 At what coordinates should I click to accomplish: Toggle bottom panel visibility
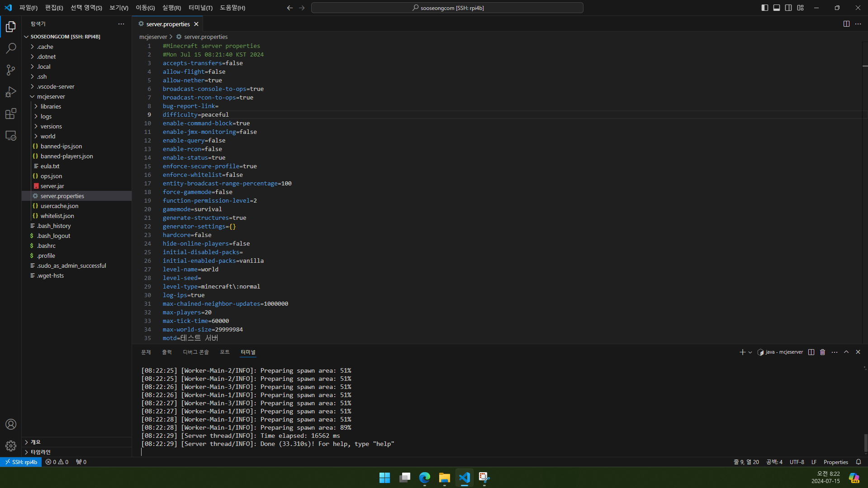pos(777,8)
